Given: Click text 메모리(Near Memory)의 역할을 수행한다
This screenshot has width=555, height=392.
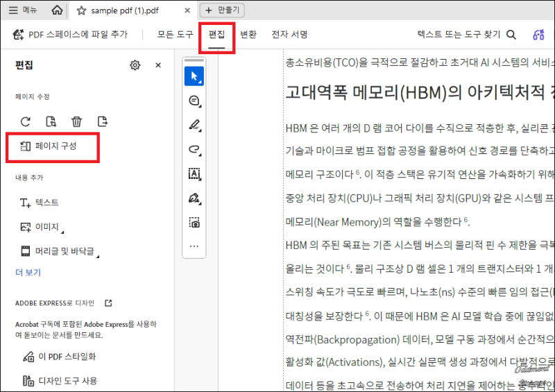Looking at the screenshot, I should [377, 222].
